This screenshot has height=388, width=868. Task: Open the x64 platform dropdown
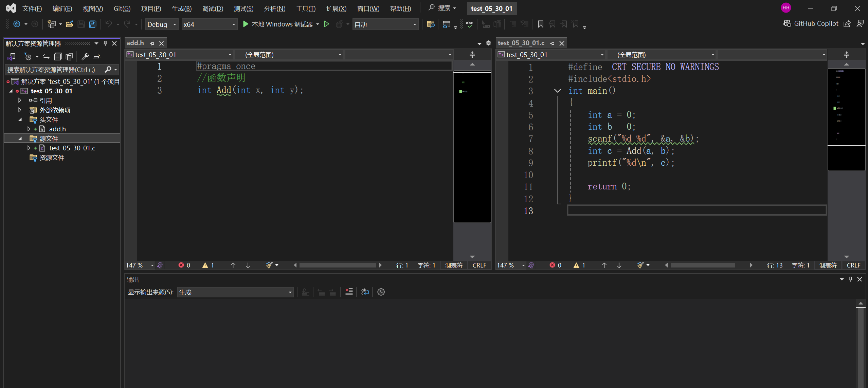click(209, 24)
